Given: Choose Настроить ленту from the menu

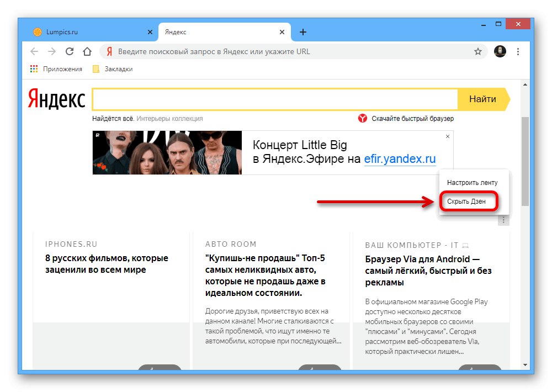Looking at the screenshot, I should pyautogui.click(x=472, y=182).
